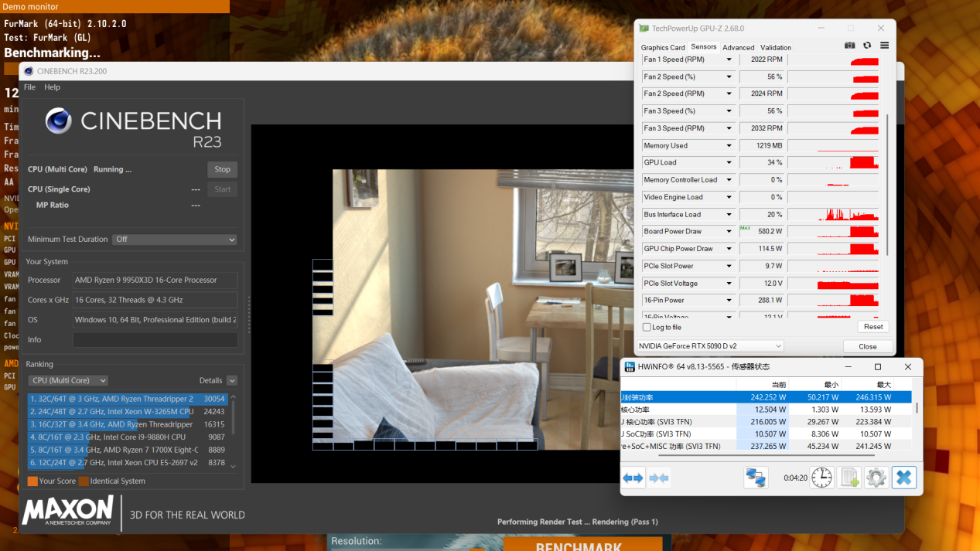This screenshot has width=980, height=551.
Task: Click the GPU-Z Reset button
Action: click(874, 326)
